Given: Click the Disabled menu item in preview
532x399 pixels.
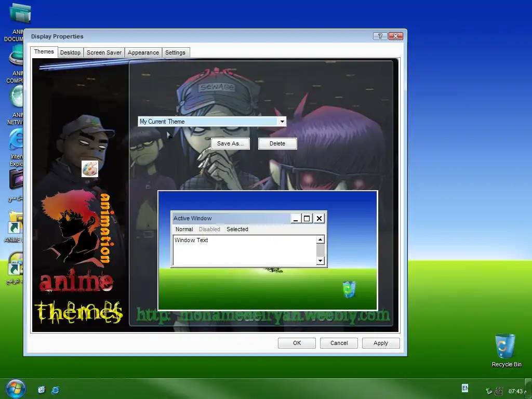Looking at the screenshot, I should click(x=209, y=229).
